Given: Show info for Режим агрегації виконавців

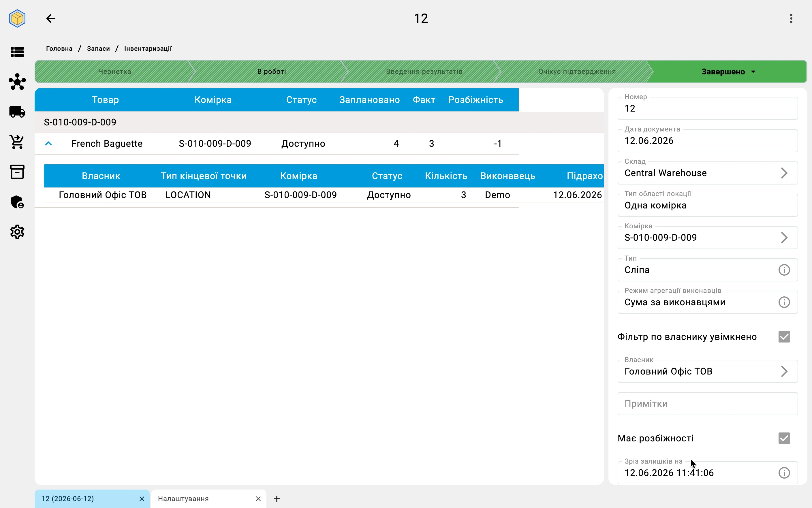Looking at the screenshot, I should tap(784, 302).
